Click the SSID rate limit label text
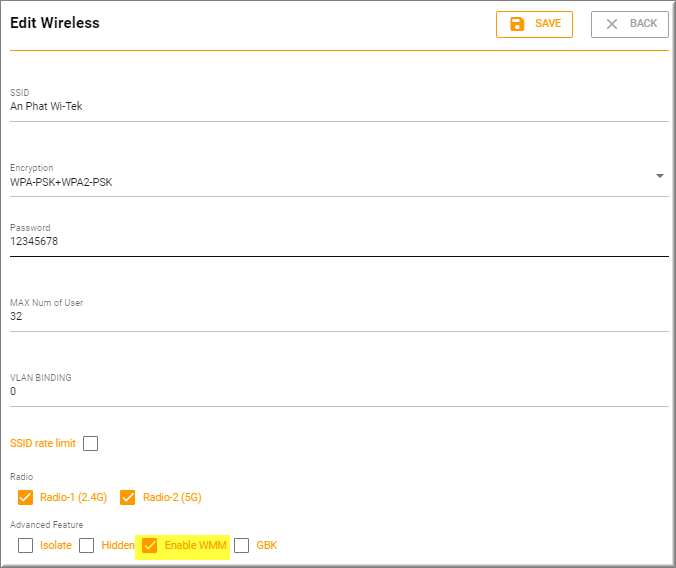 click(43, 443)
